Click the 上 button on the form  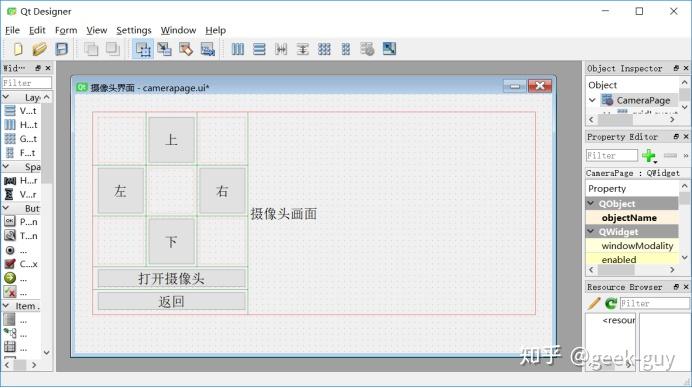(171, 140)
